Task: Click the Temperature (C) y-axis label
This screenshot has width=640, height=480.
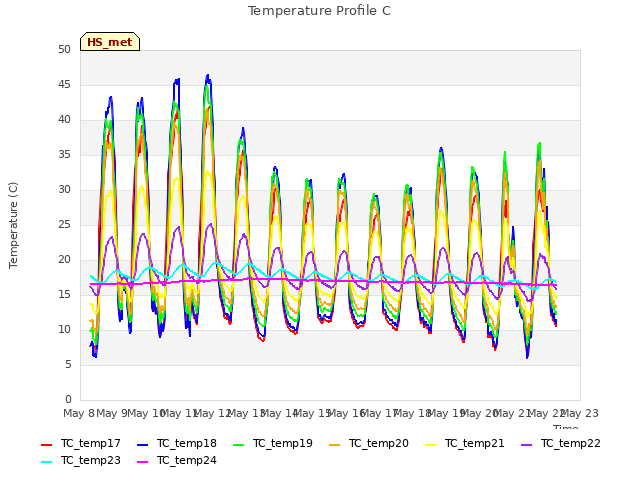Action: point(13,225)
